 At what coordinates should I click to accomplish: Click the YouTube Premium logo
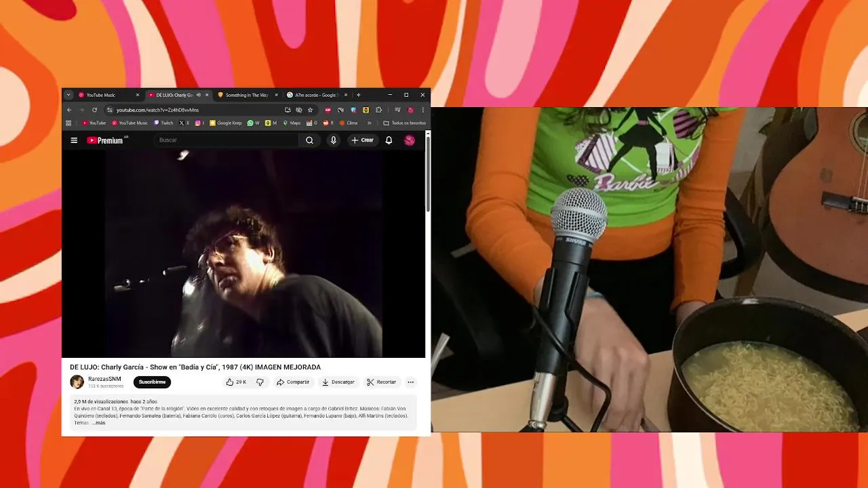[x=105, y=140]
